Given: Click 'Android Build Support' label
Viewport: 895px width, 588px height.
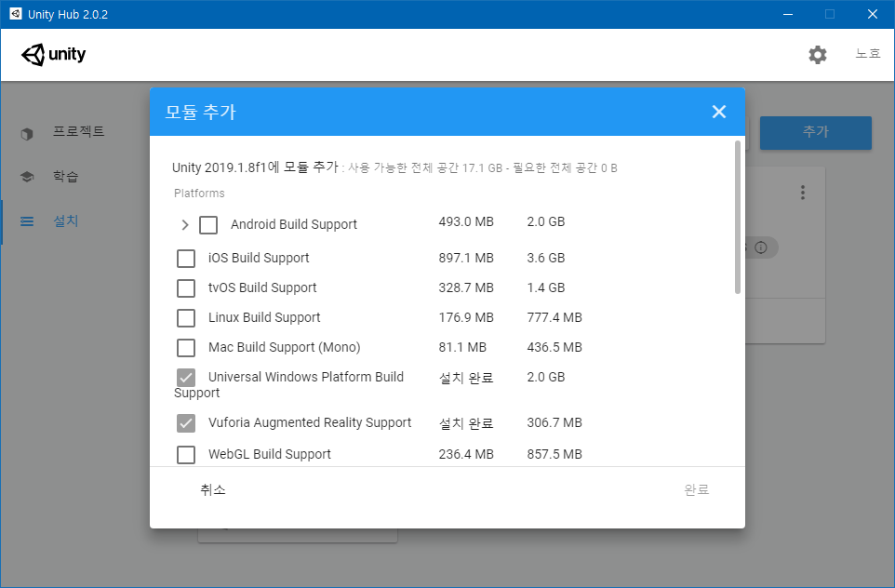Looking at the screenshot, I should (294, 224).
